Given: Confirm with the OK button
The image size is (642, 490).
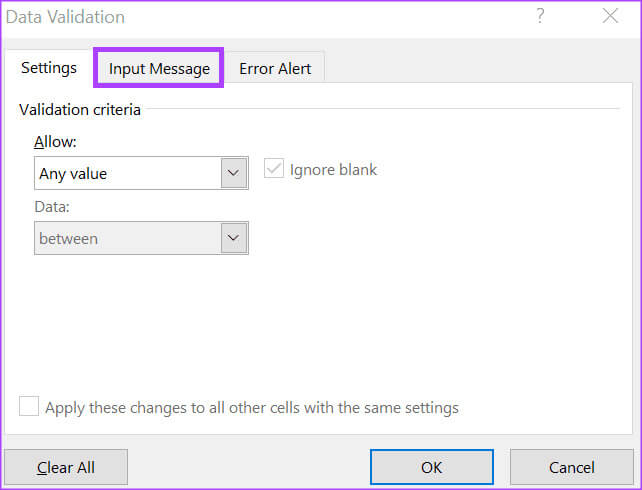Looking at the screenshot, I should [x=432, y=467].
